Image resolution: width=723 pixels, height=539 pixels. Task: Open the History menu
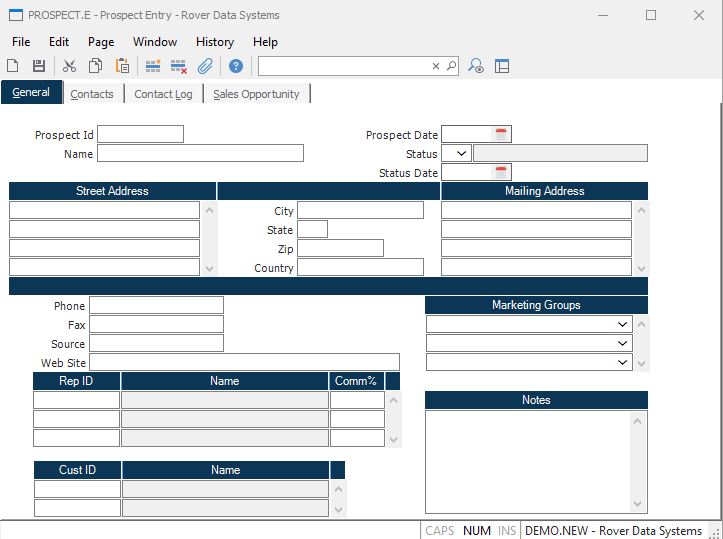click(x=214, y=42)
